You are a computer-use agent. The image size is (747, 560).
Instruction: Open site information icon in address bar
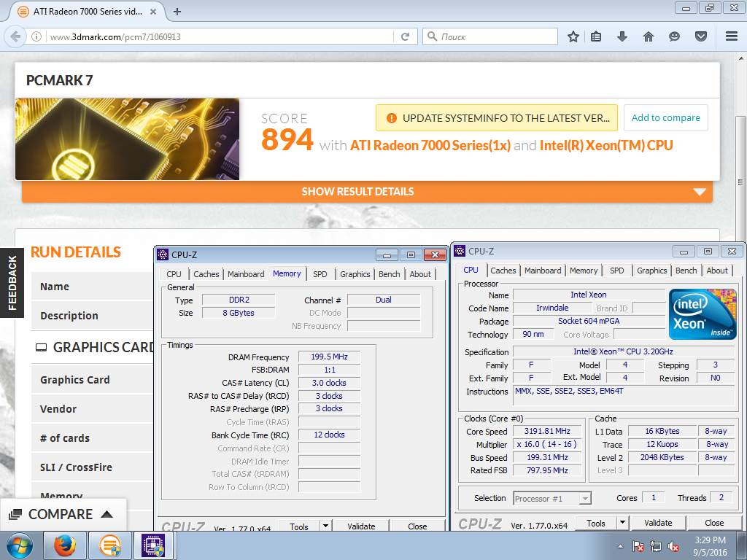(x=36, y=36)
